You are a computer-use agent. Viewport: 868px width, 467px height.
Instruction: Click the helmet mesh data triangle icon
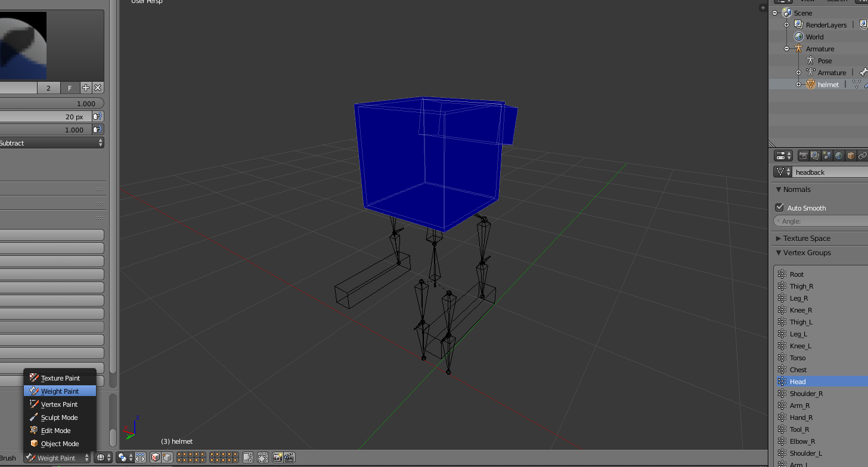(x=856, y=84)
